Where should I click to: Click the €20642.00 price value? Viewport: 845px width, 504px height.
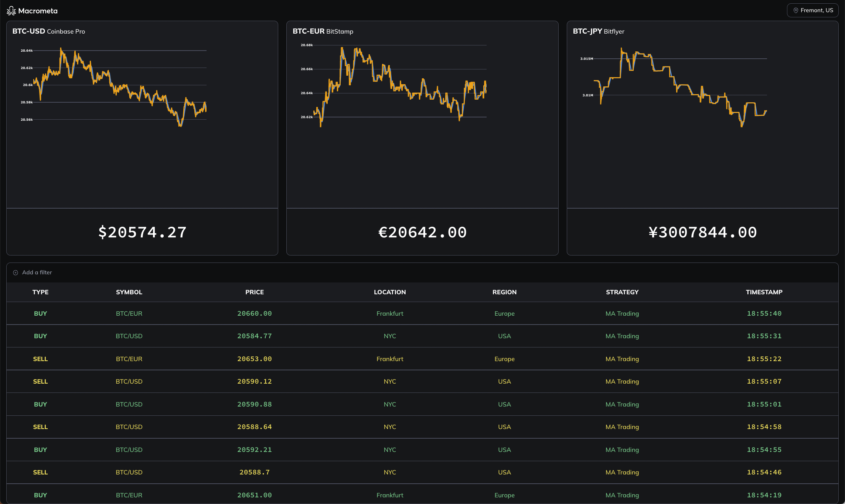pos(422,232)
